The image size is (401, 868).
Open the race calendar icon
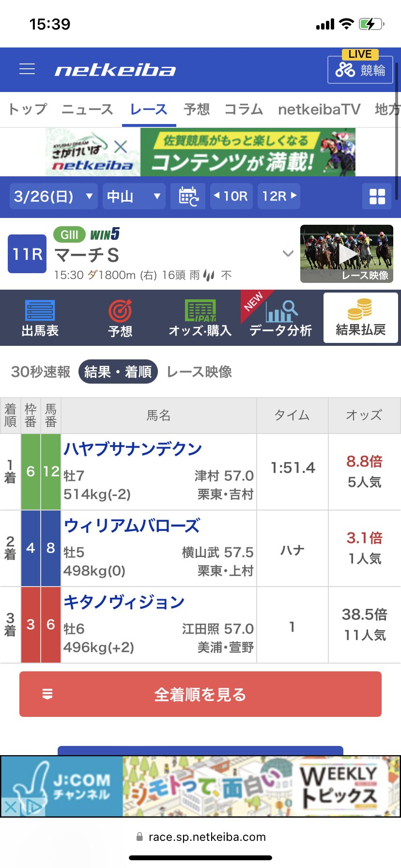pos(188,196)
